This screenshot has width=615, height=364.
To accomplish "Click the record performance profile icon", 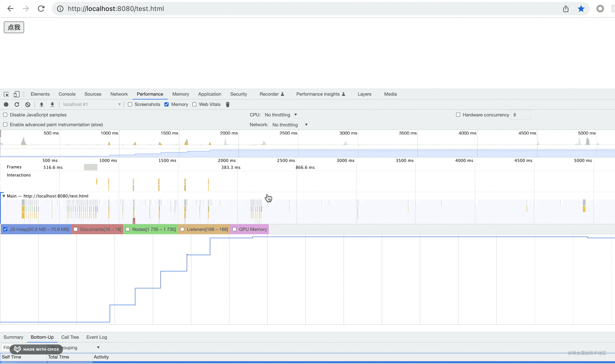I will pos(6,104).
